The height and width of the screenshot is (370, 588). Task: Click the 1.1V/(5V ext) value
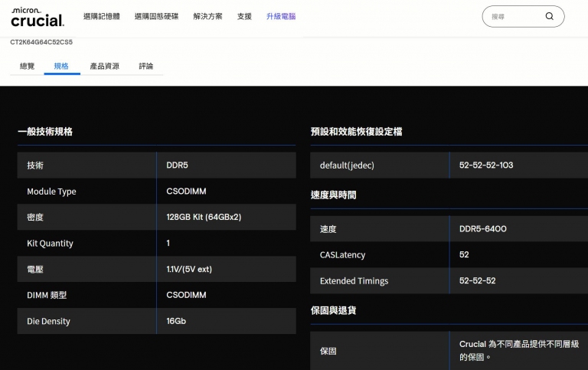point(189,270)
